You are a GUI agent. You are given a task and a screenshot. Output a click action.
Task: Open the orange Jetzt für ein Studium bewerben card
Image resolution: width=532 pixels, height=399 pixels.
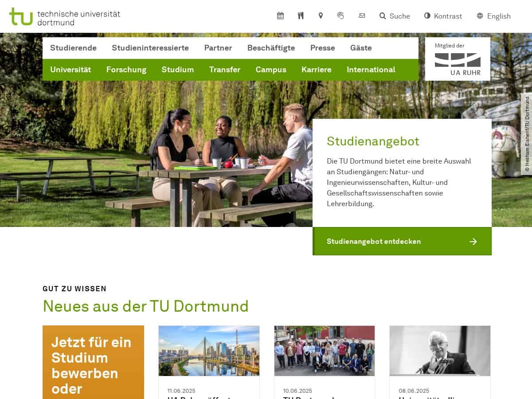[x=93, y=362]
